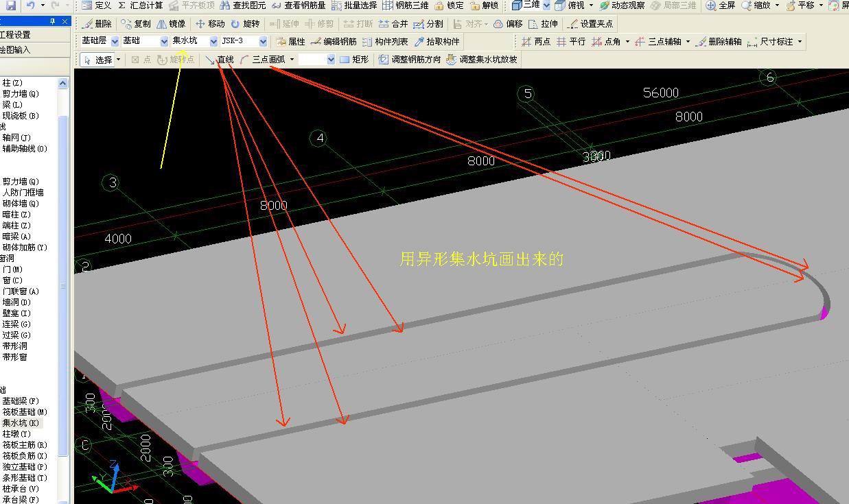Select 门联窗(A) in the tree
849x504 pixels.
(x=21, y=291)
